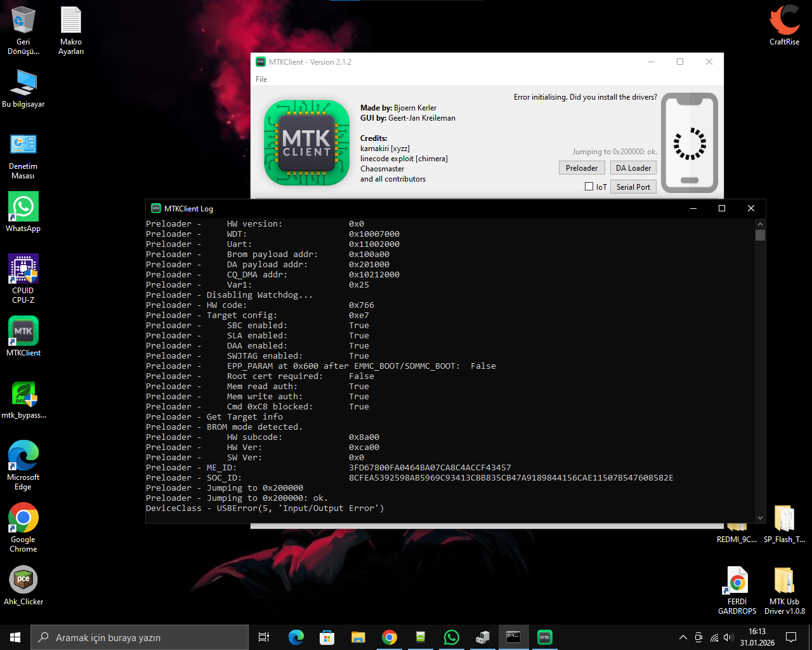Show hidden tray icons chevron
The image size is (812, 650).
683,637
